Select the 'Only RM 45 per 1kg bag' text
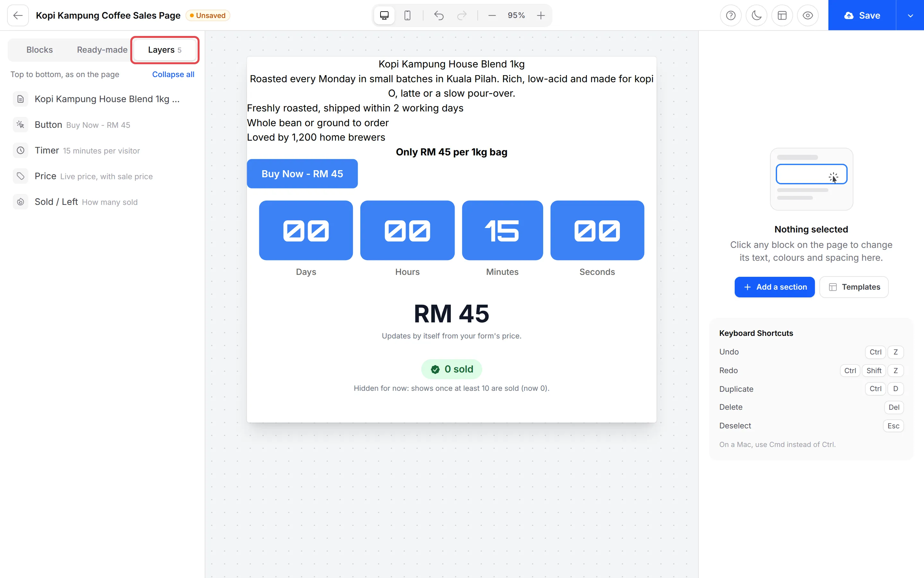The width and height of the screenshot is (924, 578). pos(451,152)
